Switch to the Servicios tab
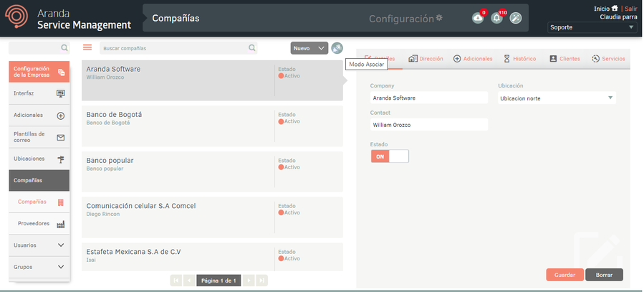This screenshot has height=292, width=644. [608, 59]
